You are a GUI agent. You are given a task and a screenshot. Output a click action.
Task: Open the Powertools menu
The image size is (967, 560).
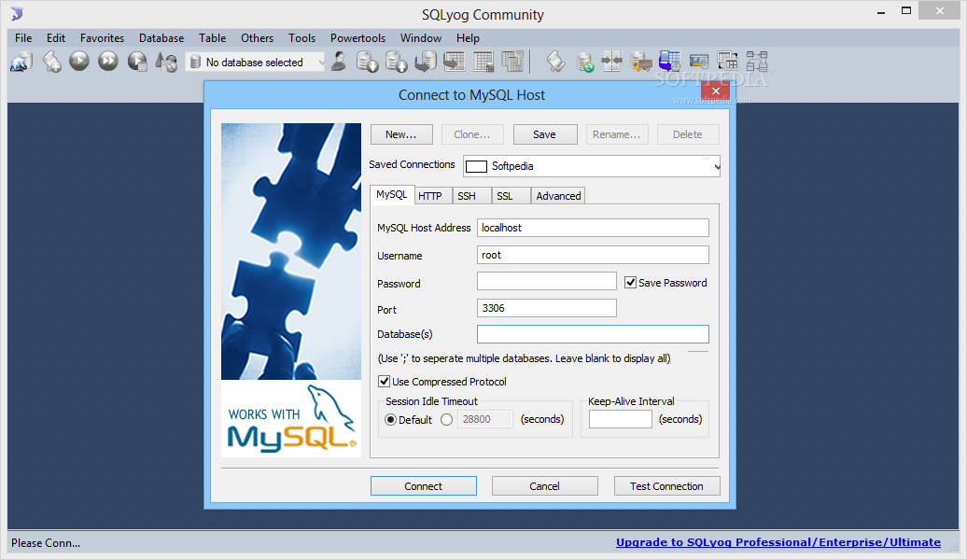tap(357, 38)
